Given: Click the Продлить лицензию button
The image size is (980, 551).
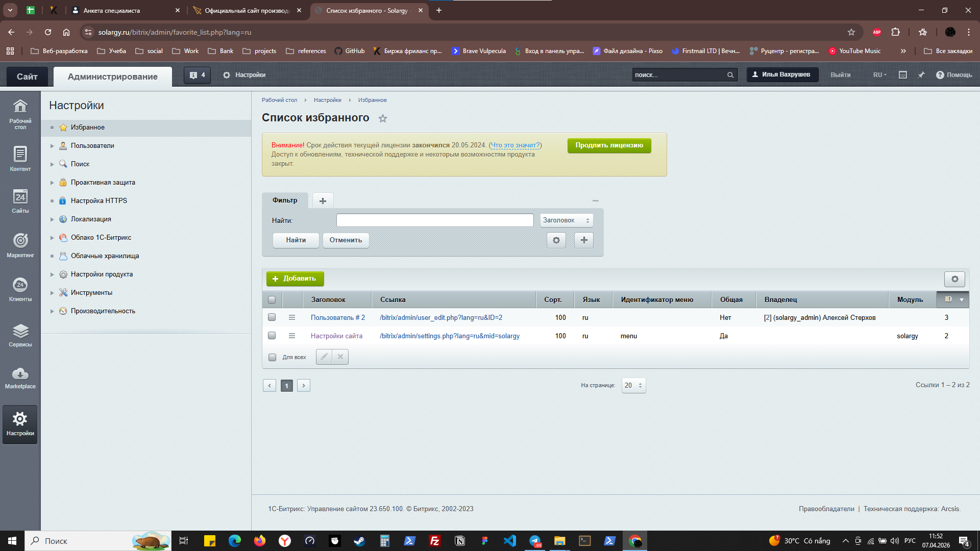Looking at the screenshot, I should coord(609,145).
